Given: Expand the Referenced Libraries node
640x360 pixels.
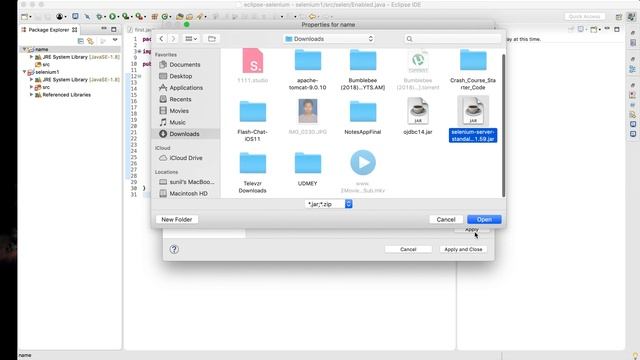Looking at the screenshot, I should 31,95.
